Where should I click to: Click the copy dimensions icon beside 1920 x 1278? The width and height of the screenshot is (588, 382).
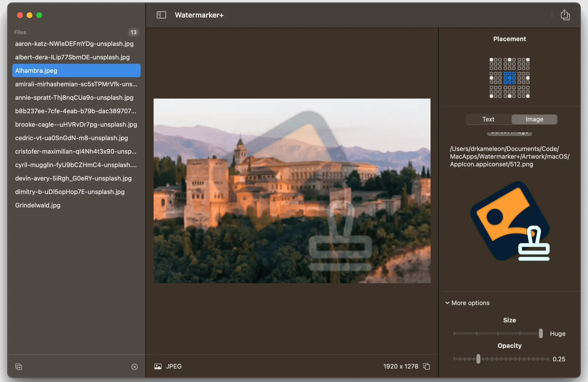point(427,366)
